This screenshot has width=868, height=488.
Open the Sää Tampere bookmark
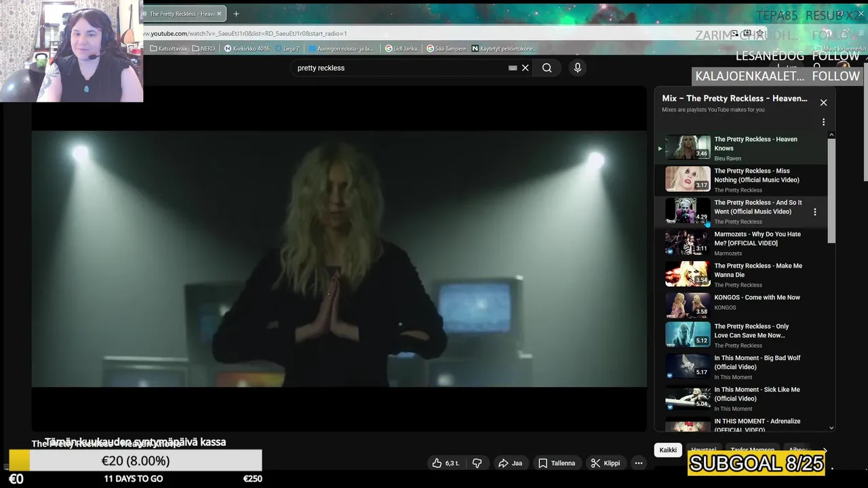point(446,49)
